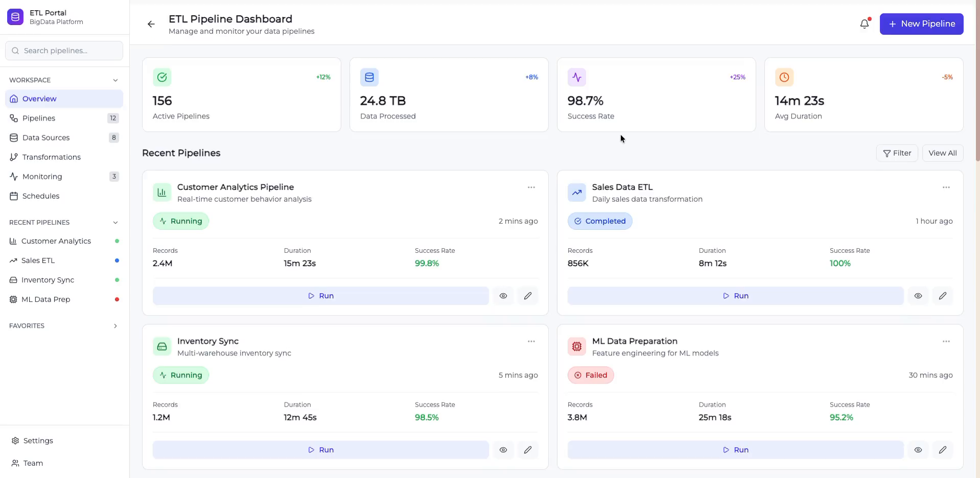Expand the FAVORITES section
The height and width of the screenshot is (478, 980).
point(115,326)
